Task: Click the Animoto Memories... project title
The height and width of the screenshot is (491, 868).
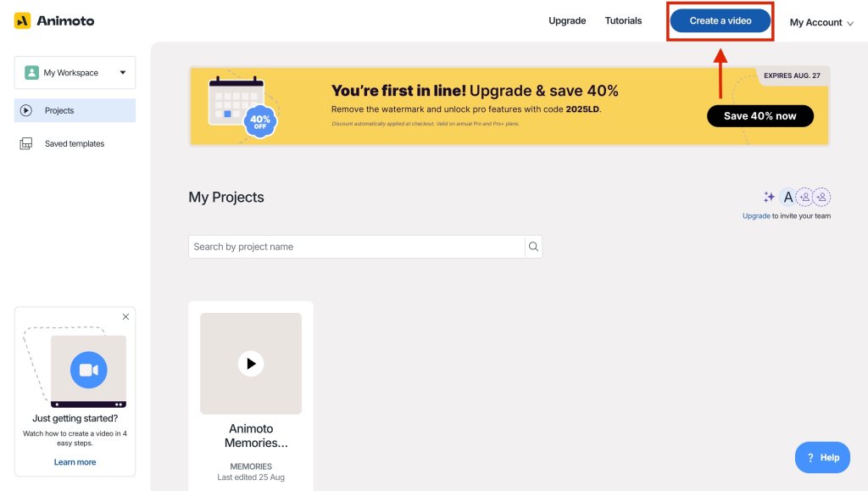Action: tap(256, 436)
